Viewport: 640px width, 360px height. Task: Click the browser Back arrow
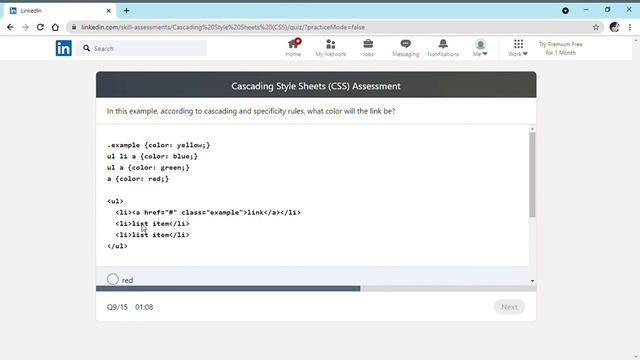[10, 27]
